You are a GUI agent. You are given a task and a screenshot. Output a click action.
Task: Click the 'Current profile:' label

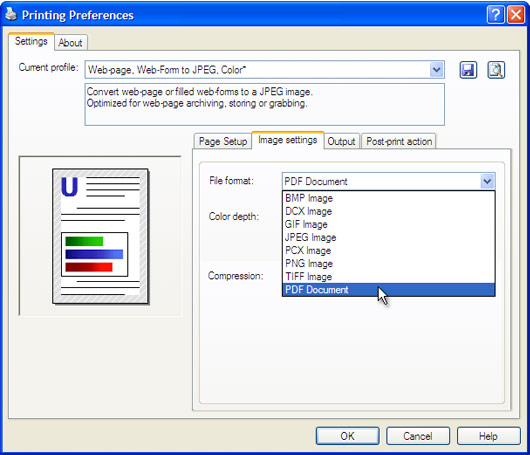click(x=48, y=67)
